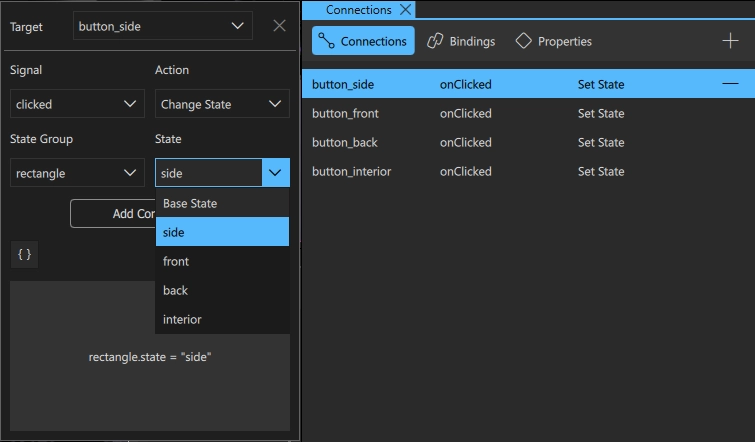Expand the Signal dropdown showing clicked

(x=77, y=104)
